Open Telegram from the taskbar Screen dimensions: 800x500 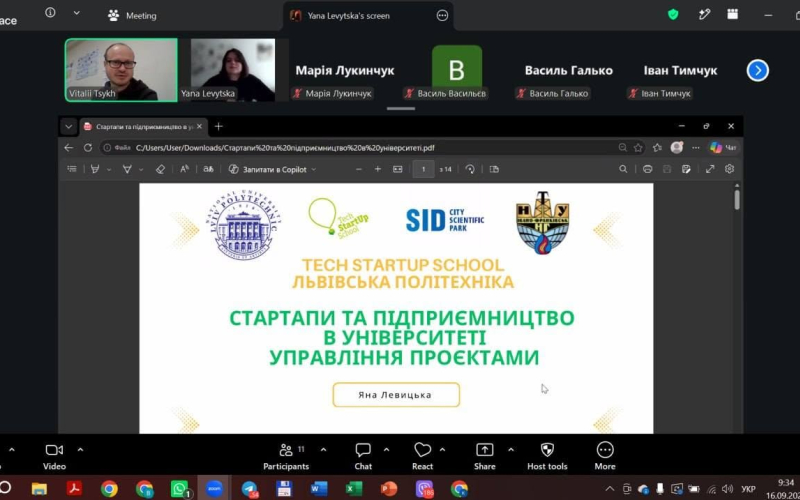click(249, 489)
